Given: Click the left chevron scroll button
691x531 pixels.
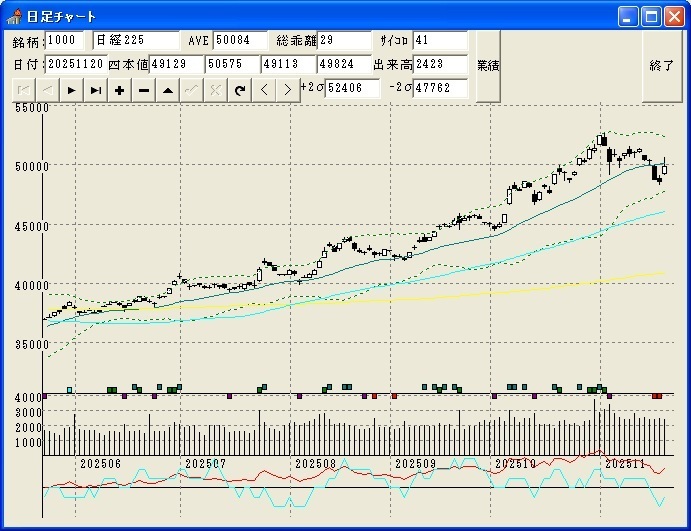Looking at the screenshot, I should 264,90.
